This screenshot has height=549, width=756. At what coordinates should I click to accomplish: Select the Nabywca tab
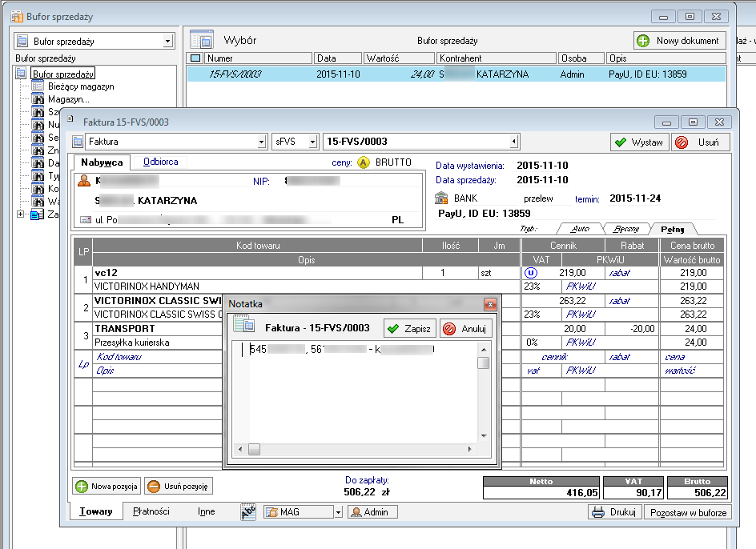coord(102,162)
